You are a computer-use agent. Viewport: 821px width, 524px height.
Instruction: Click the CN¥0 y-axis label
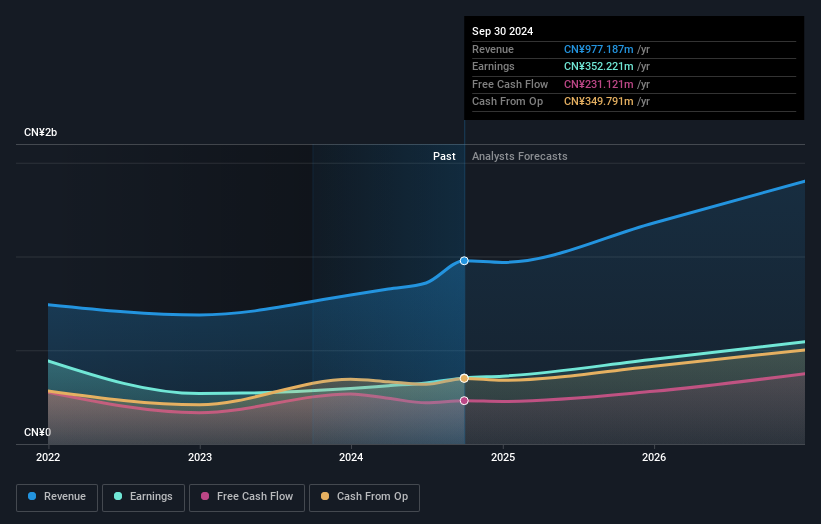click(x=37, y=432)
